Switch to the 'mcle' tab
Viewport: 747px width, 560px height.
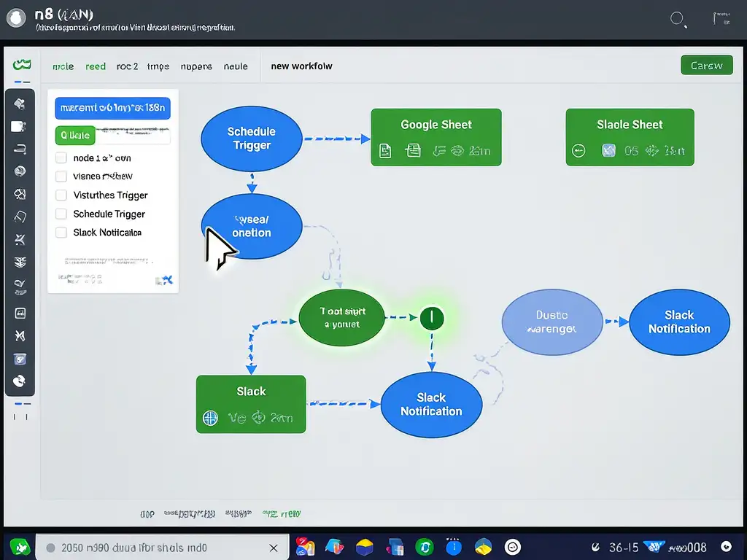63,66
